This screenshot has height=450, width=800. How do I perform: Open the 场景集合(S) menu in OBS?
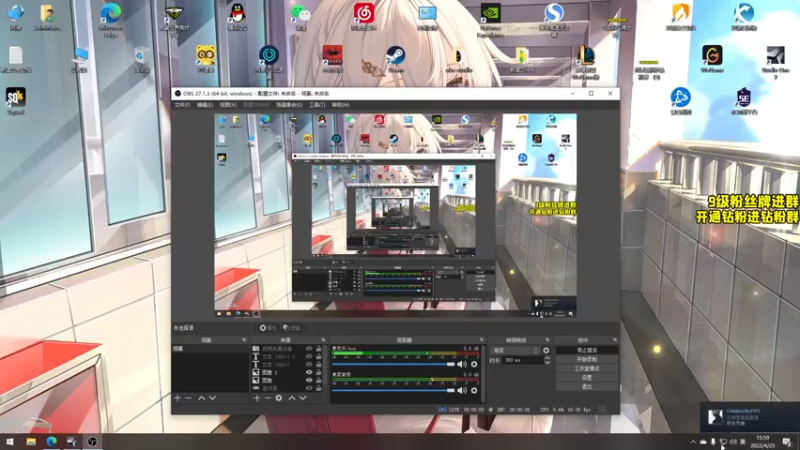pyautogui.click(x=289, y=105)
